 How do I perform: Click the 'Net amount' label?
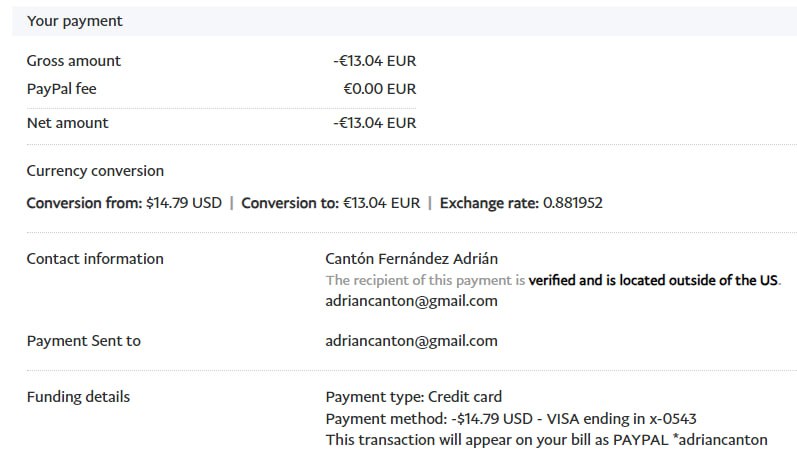(x=68, y=123)
